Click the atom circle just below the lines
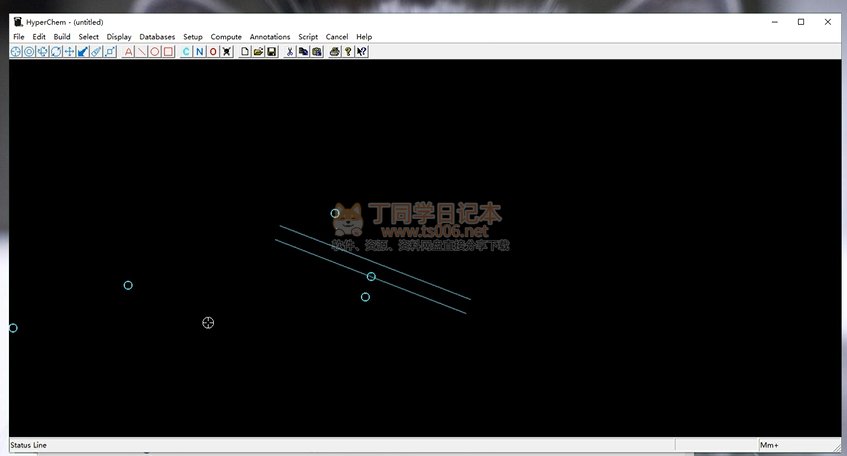 click(x=365, y=297)
